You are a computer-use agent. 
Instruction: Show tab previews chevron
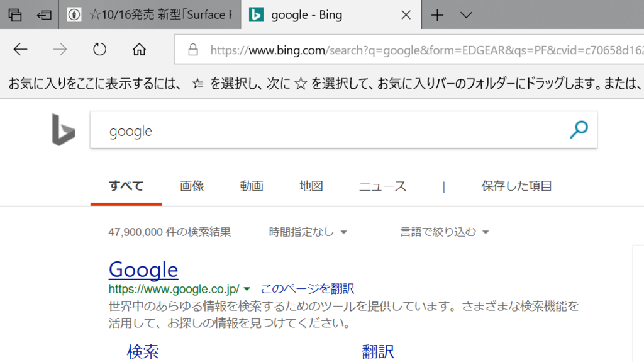(466, 15)
